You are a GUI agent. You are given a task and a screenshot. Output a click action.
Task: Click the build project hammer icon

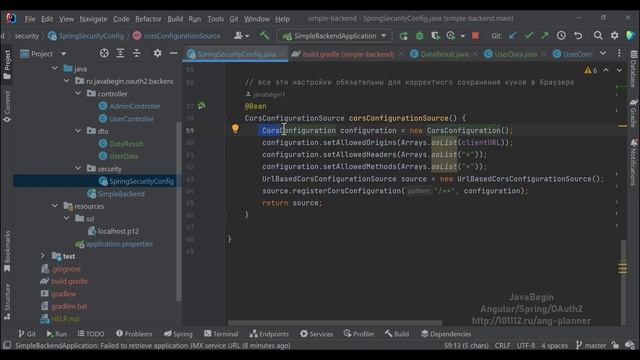[264, 36]
